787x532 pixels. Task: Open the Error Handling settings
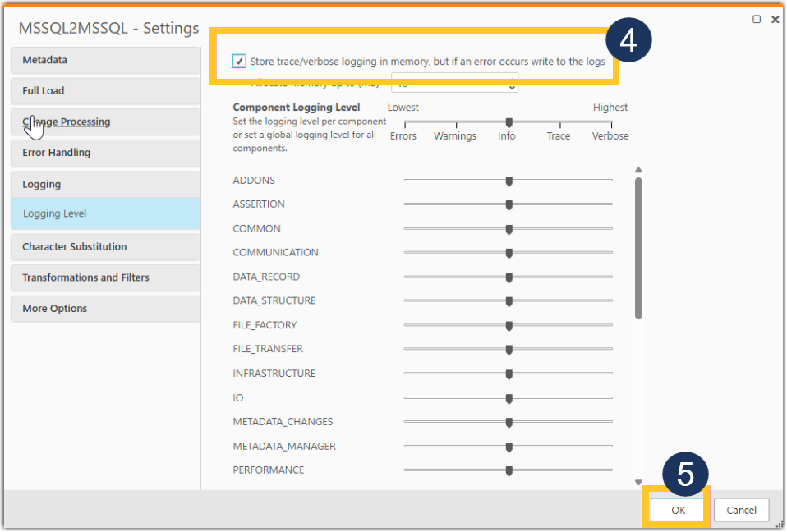coord(104,153)
